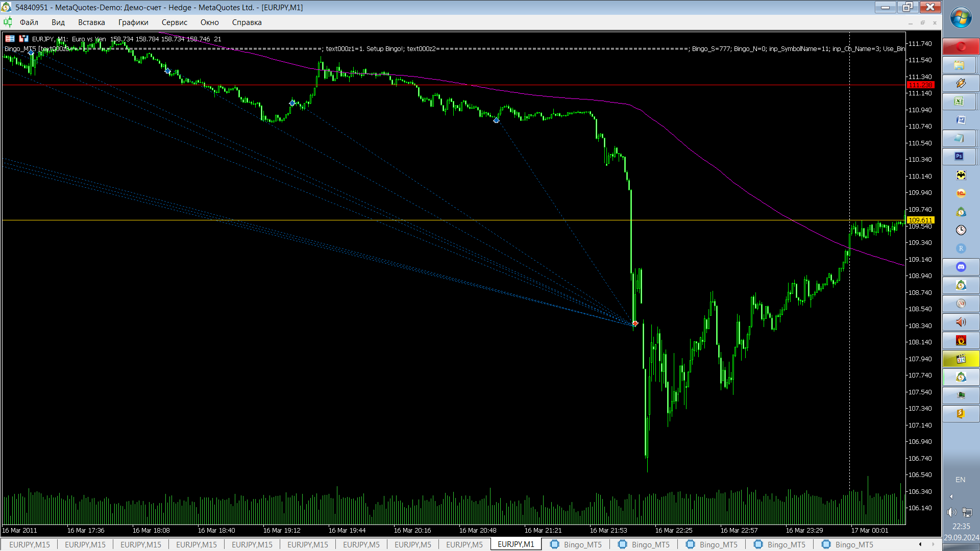Open Excel from the taskbar
This screenshot has height=551, width=980.
tap(960, 102)
